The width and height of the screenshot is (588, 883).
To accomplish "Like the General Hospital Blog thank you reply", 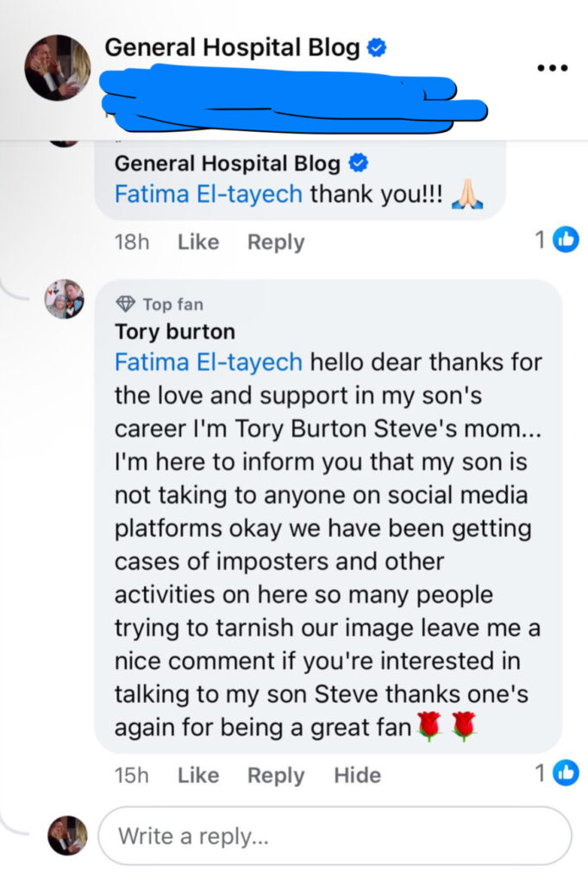I will pos(198,242).
